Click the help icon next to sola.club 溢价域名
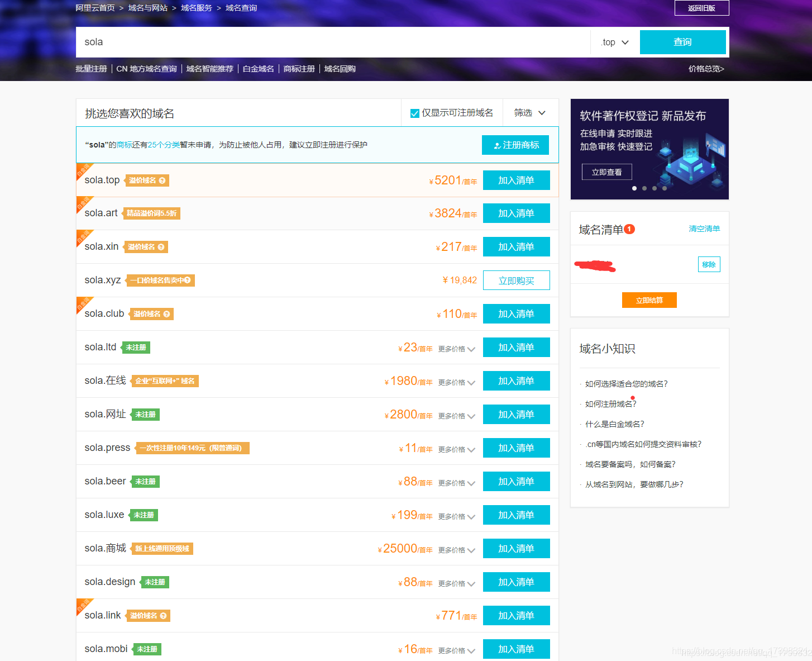 point(166,313)
